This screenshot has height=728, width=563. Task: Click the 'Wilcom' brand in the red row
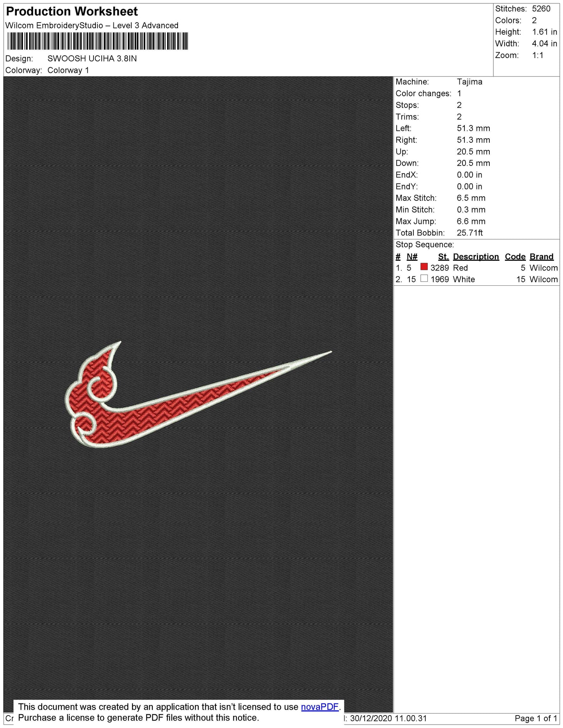tap(544, 268)
